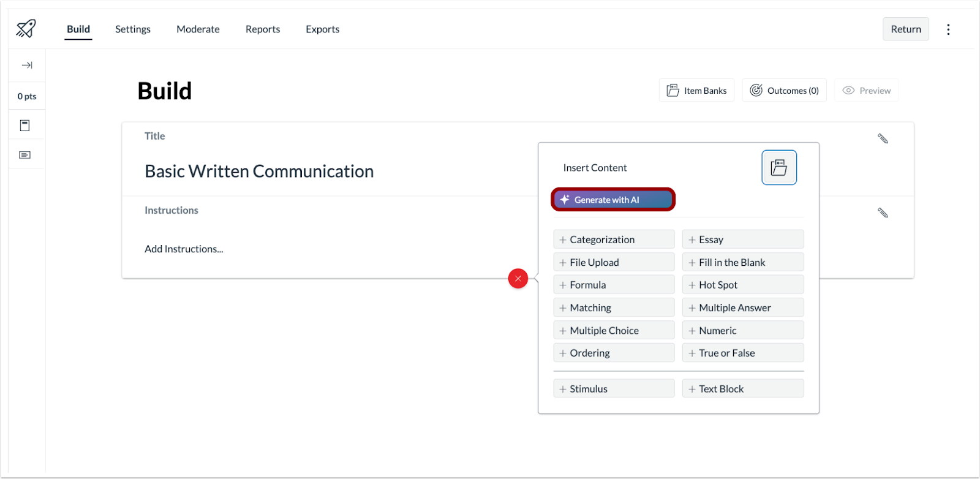Click the Insert Content label
The image size is (980, 479).
pos(595,167)
